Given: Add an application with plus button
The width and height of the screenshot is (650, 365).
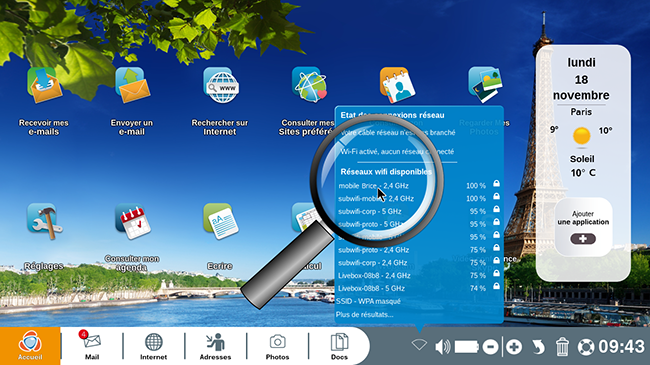Looking at the screenshot, I should pyautogui.click(x=583, y=239).
